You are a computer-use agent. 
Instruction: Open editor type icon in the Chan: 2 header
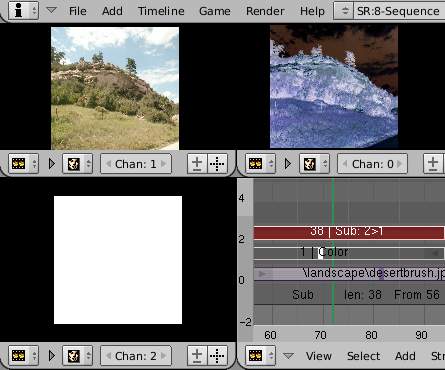point(23,356)
